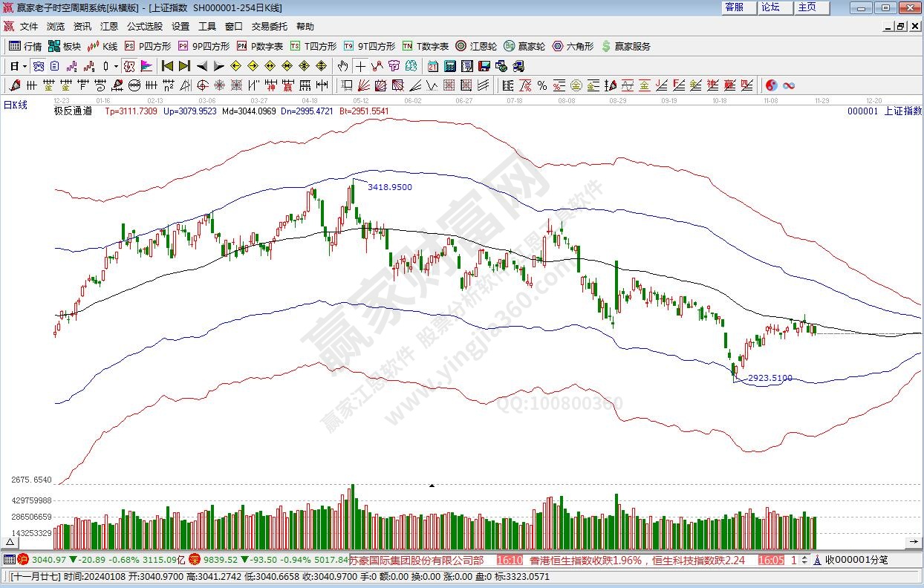Image resolution: width=924 pixels, height=588 pixels.
Task: Click the 论坛 button in title bar
Action: [x=770, y=7]
